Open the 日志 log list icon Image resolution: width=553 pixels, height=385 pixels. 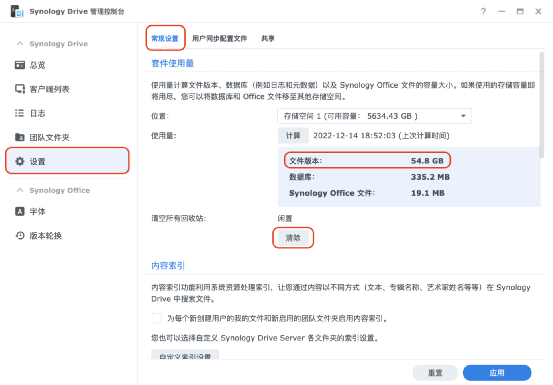tap(20, 113)
